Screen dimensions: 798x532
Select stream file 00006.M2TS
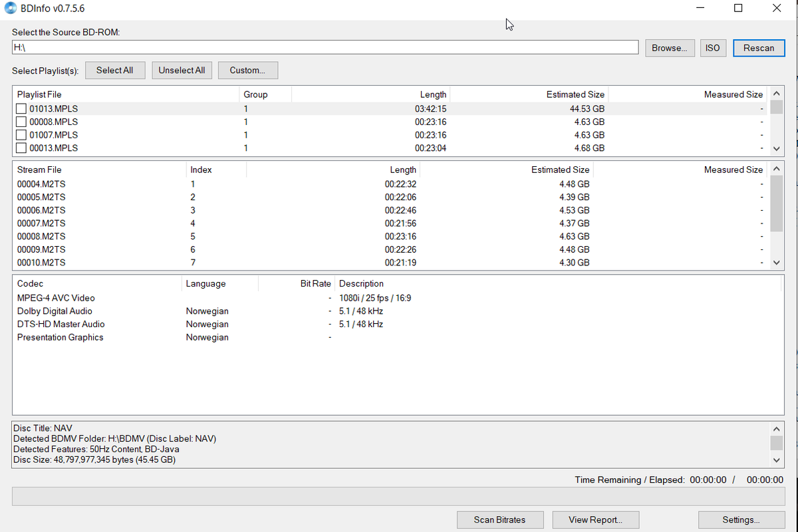click(391, 210)
